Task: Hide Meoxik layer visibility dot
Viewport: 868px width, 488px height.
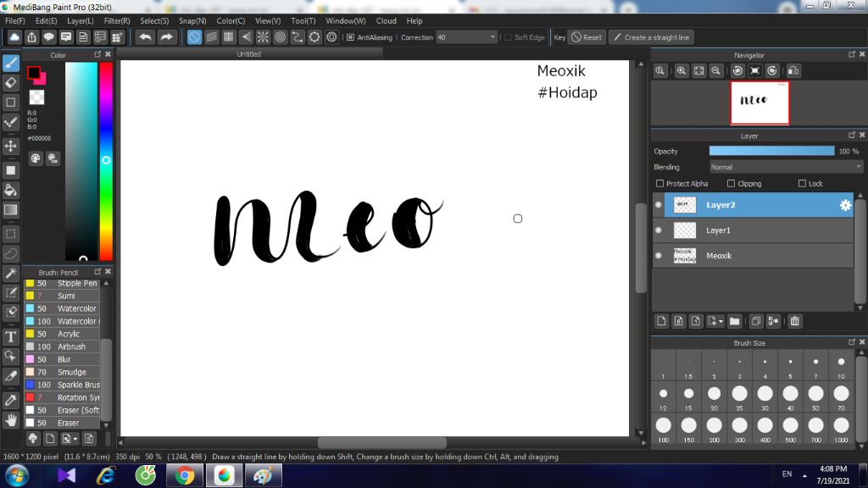Action: 658,256
